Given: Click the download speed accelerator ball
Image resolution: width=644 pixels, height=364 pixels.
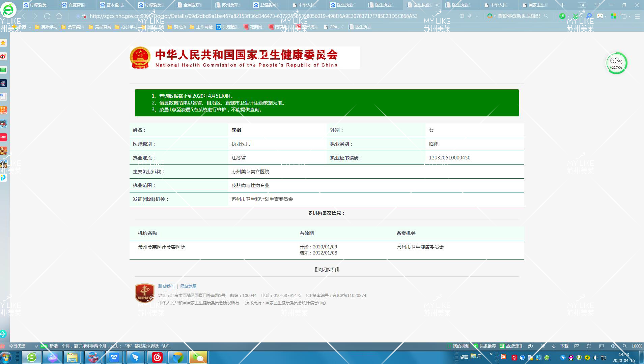Looking at the screenshot, I should 616,63.
